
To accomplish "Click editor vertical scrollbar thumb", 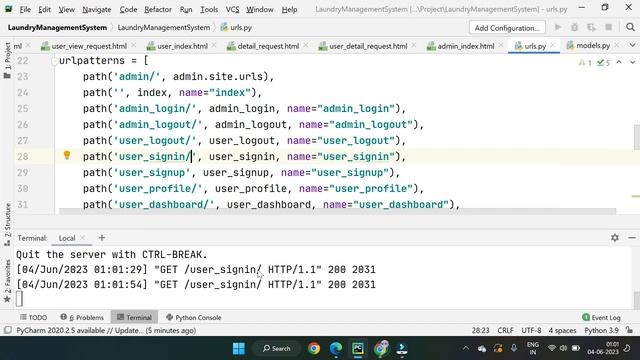I will tap(636, 137).
